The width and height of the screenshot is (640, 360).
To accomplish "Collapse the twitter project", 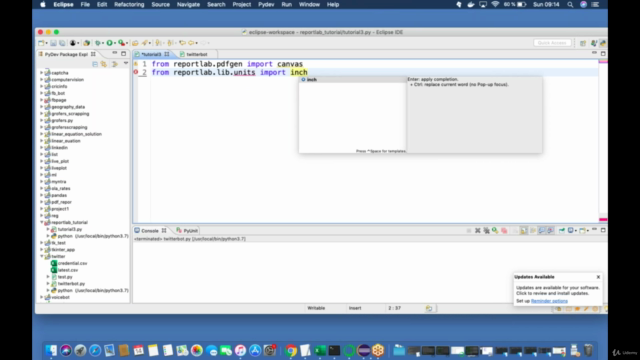I will tap(41, 256).
